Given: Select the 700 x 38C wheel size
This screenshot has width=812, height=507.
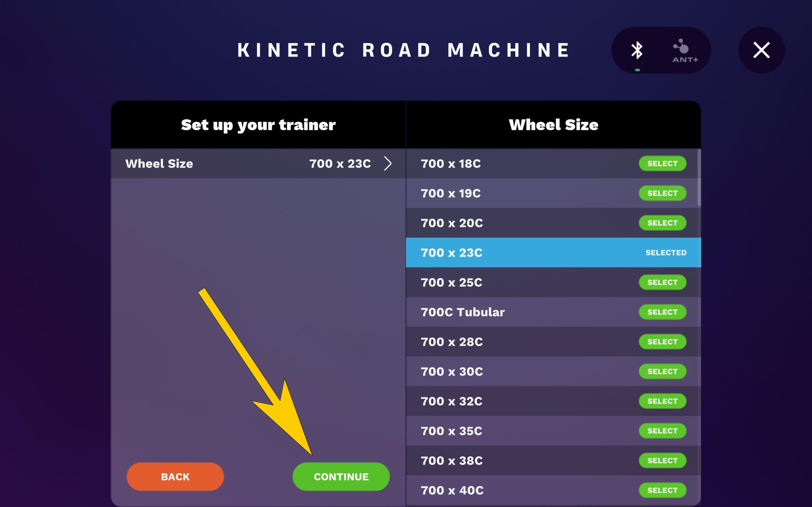Looking at the screenshot, I should tap(662, 461).
